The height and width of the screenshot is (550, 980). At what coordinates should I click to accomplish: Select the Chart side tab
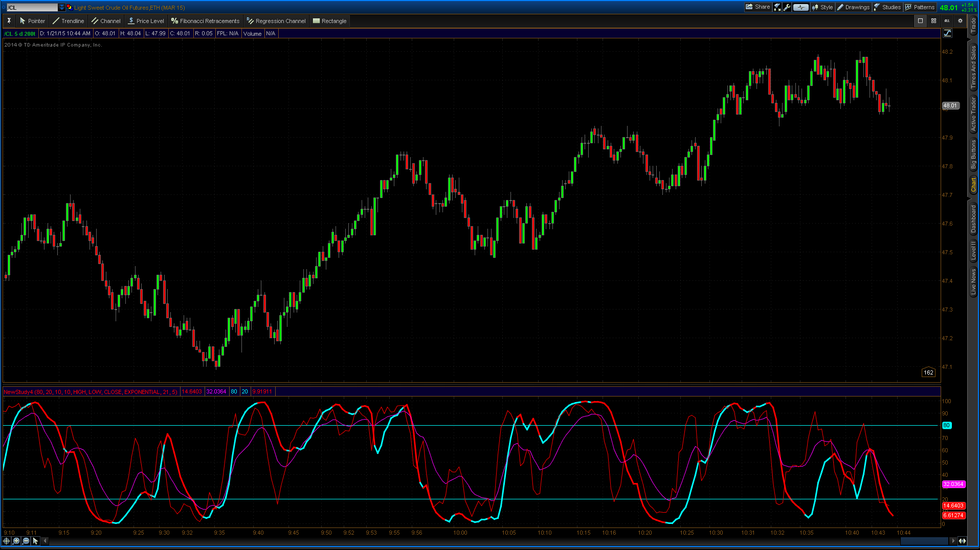(x=973, y=185)
